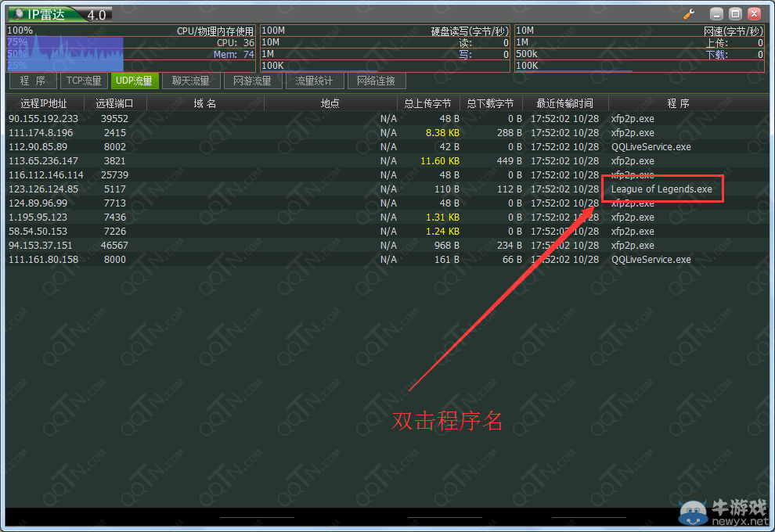Viewport: 775px width, 532px height.
Task: Select IP address 123.126.124.85
Action: pyautogui.click(x=44, y=189)
